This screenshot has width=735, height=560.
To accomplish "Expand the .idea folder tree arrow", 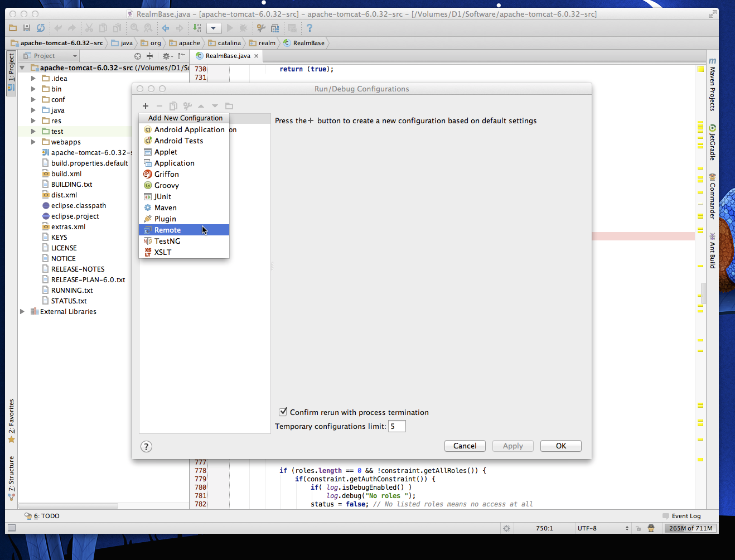I will coord(33,79).
